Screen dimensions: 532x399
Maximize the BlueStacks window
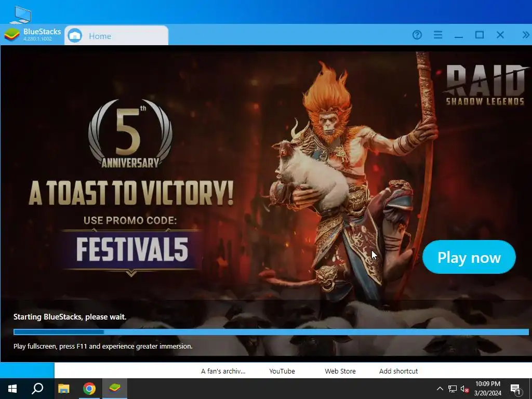click(480, 35)
